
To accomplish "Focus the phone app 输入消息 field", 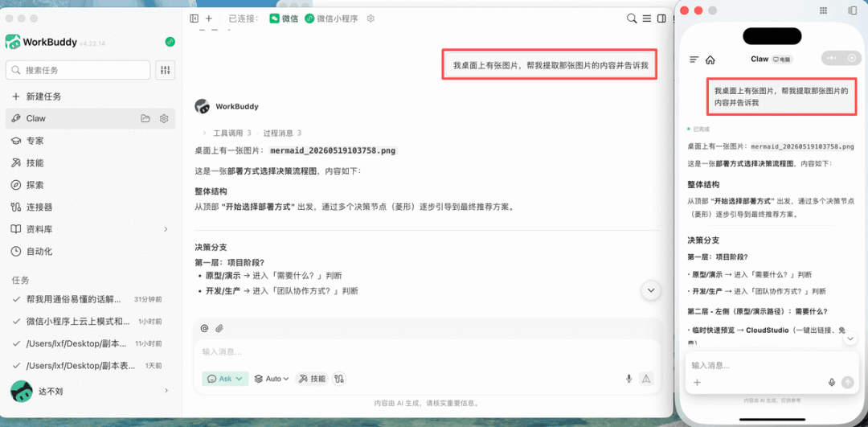I will tap(772, 366).
